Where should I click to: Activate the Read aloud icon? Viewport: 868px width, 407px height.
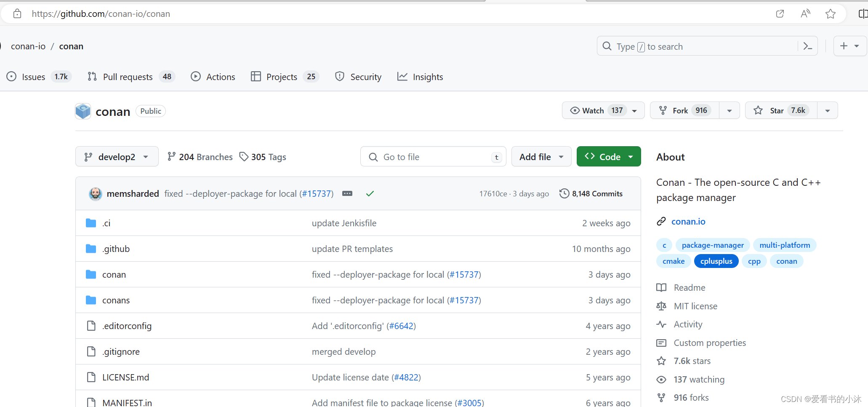pos(805,14)
